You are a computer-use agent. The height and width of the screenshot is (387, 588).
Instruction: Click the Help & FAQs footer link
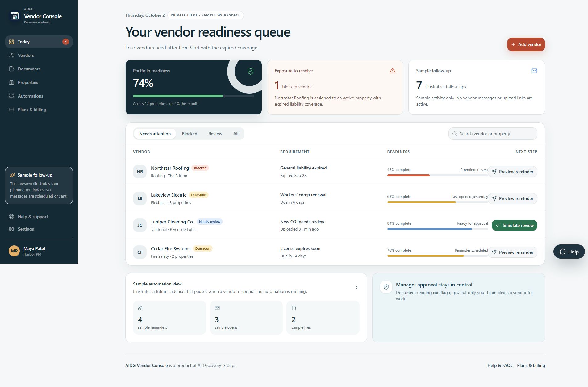(x=500, y=365)
